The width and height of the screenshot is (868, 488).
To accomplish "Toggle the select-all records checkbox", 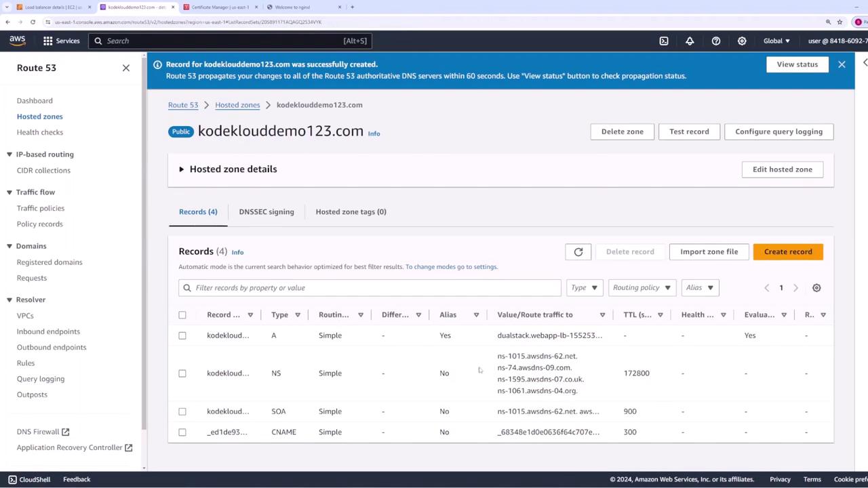I will coord(182,314).
